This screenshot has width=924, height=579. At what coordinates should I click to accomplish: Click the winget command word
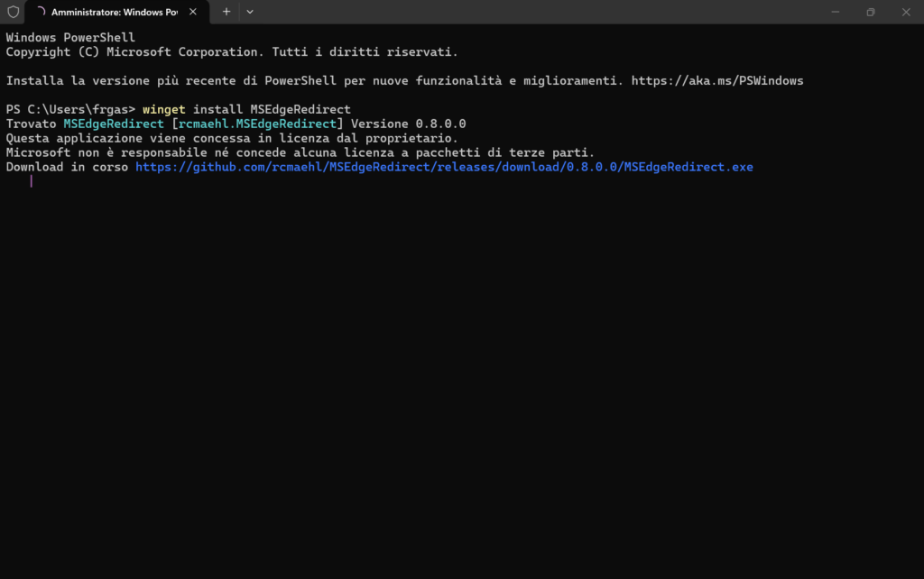point(164,109)
